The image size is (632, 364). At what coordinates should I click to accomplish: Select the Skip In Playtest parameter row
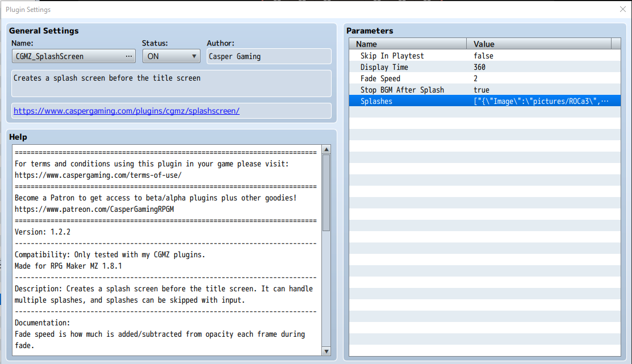[484, 56]
